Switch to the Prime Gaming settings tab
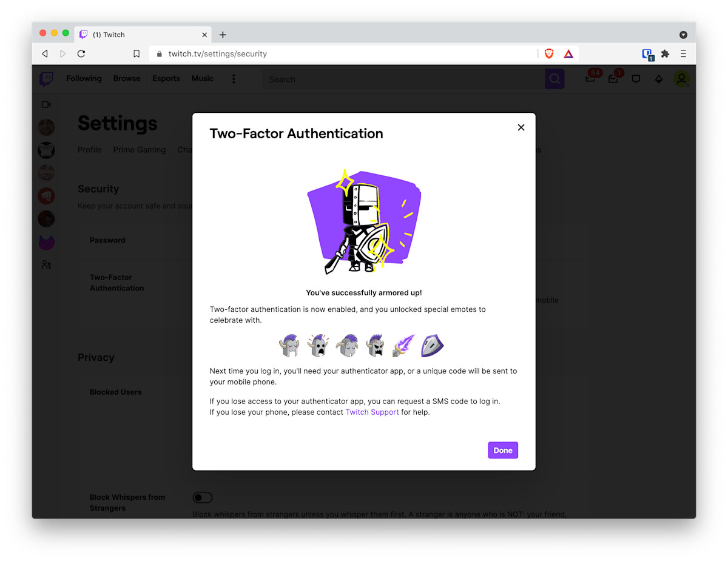The image size is (728, 561). pos(139,150)
